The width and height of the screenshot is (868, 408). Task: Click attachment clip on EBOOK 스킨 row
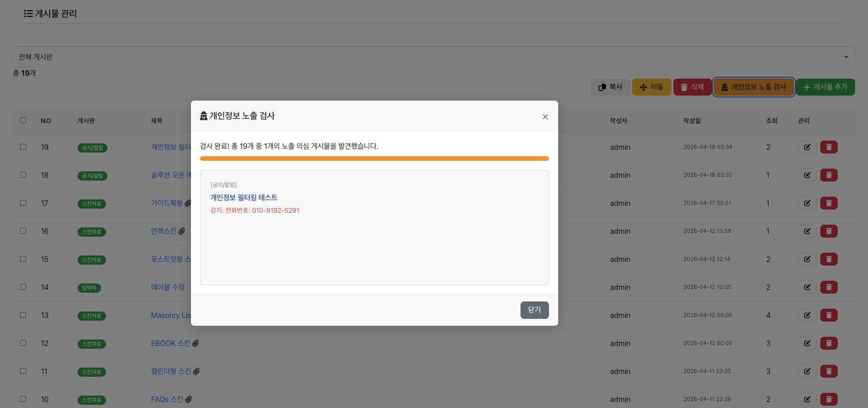click(x=196, y=343)
